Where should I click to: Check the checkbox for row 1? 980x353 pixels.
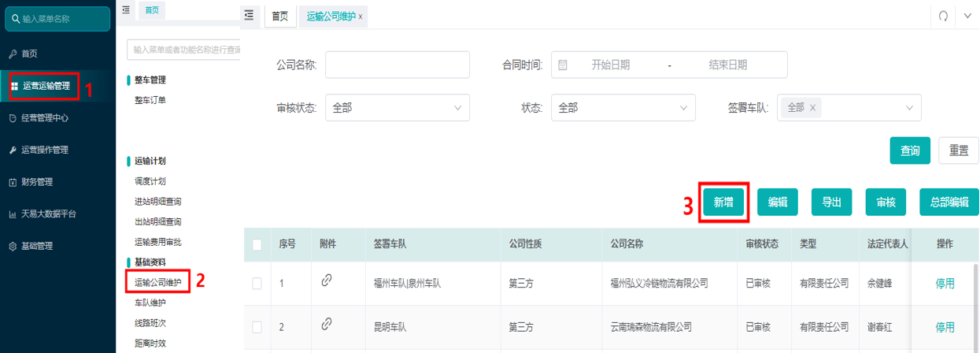[257, 283]
